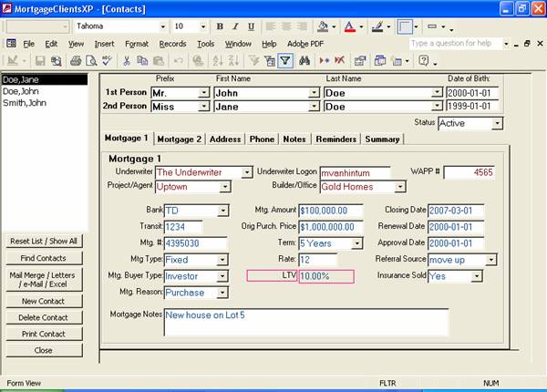547x392 pixels.
Task: Click the Paste clipboard icon
Action: pos(159,61)
